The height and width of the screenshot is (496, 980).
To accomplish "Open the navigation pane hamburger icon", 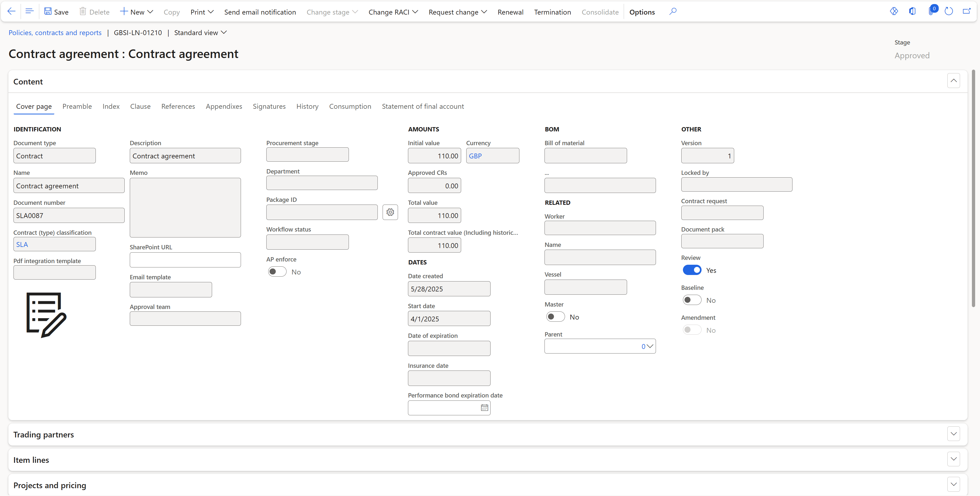I will [29, 11].
